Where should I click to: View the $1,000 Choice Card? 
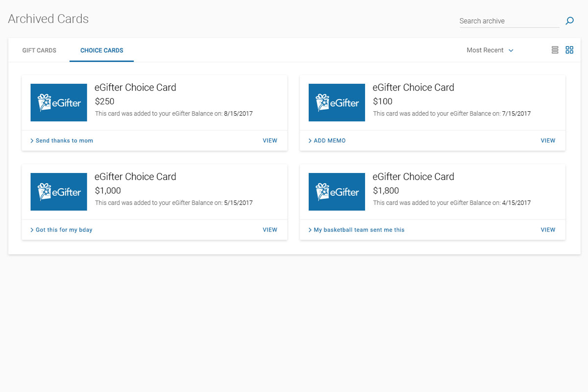coord(270,230)
